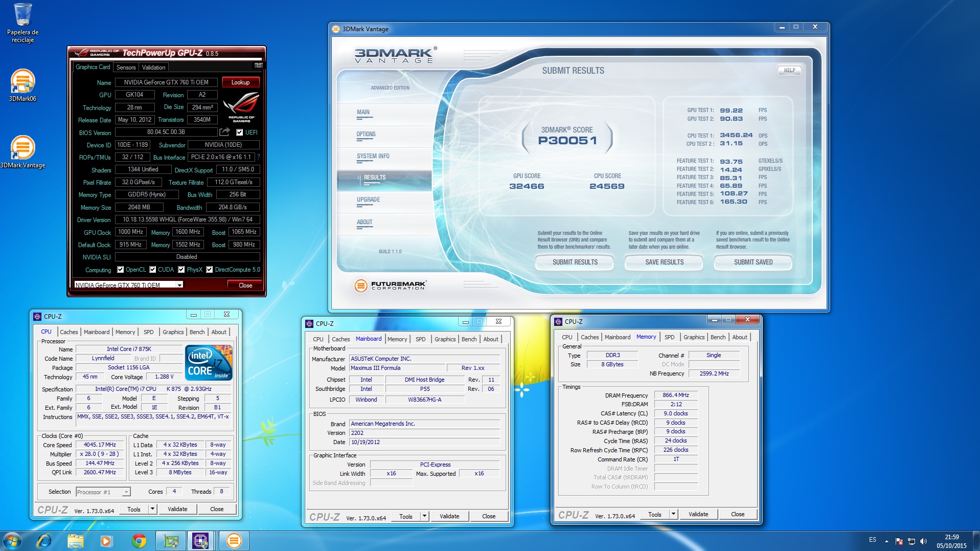Expand the Tools arrow in CPU-Z CPU window
Image resolution: width=980 pixels, height=551 pixels.
click(152, 509)
